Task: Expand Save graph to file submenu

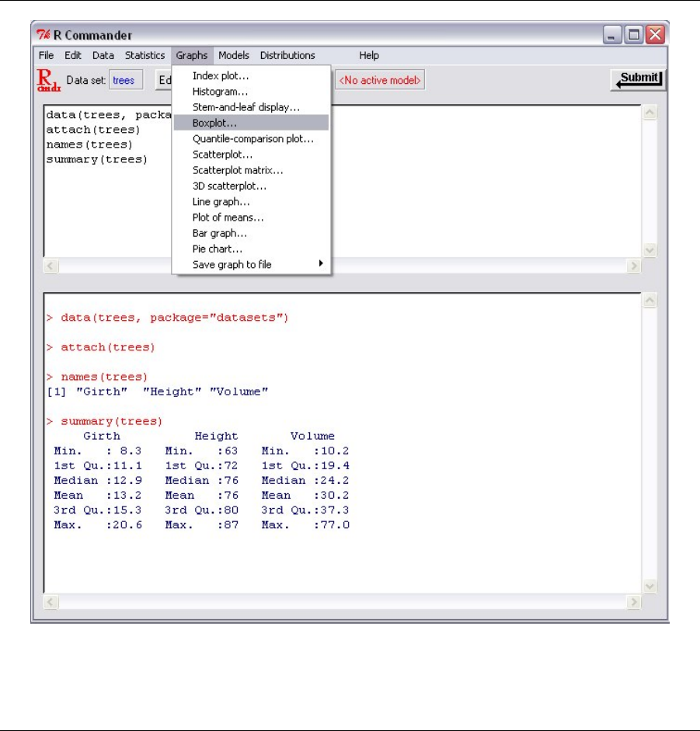Action: [x=251, y=265]
